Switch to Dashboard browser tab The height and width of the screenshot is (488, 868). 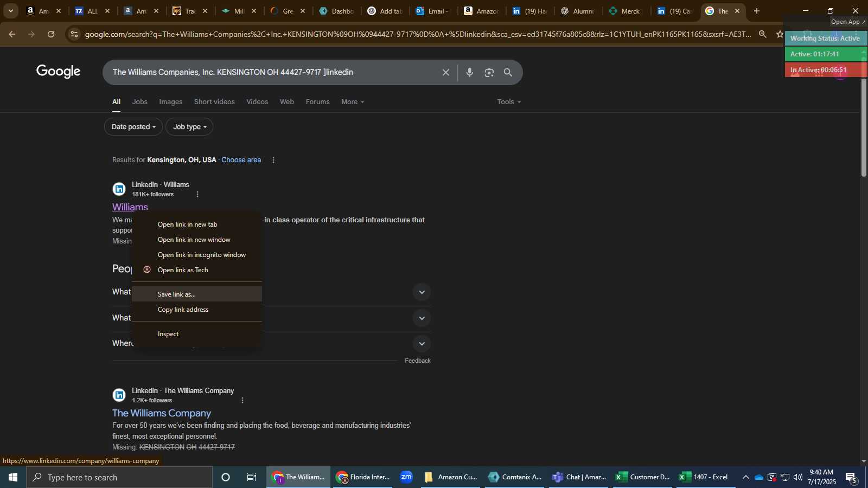coord(335,11)
